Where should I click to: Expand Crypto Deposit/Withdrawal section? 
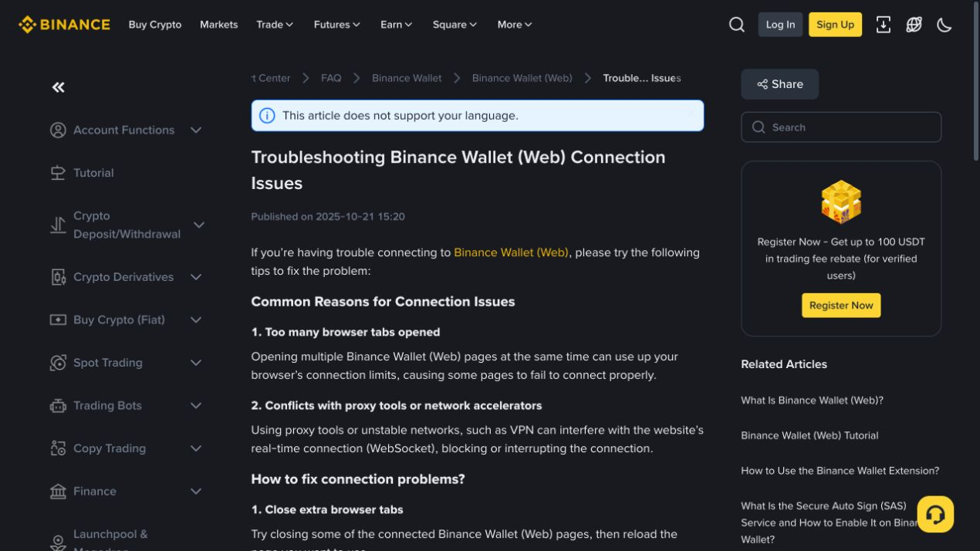(199, 225)
